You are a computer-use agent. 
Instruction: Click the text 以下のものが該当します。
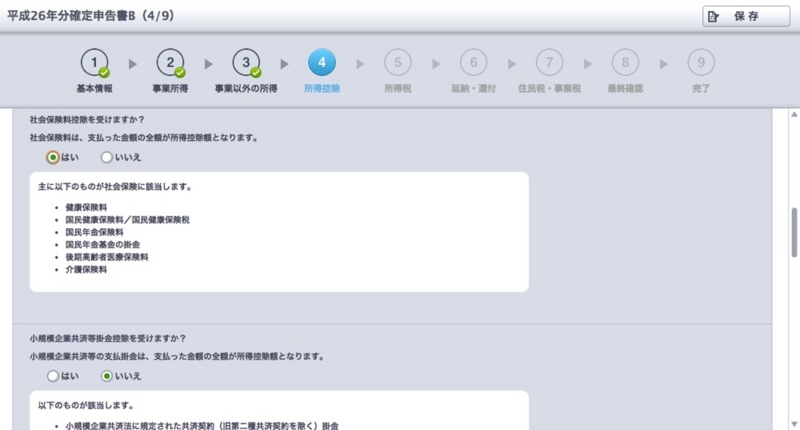(x=86, y=406)
